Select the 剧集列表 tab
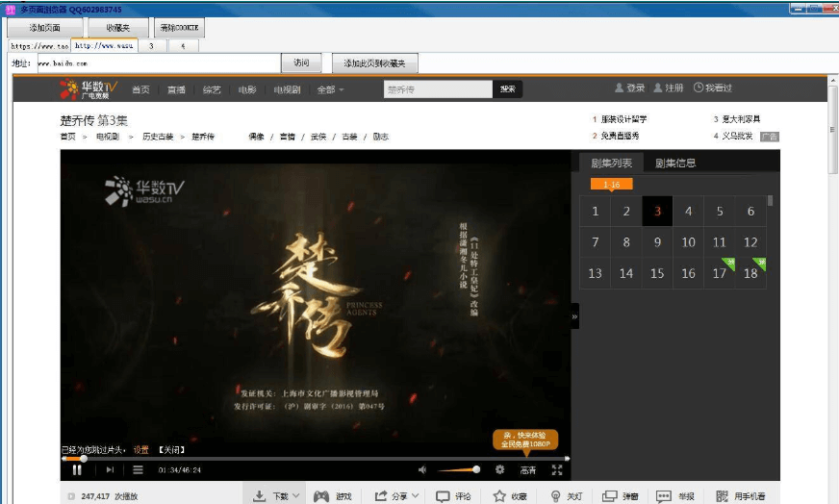839x504 pixels. 611,163
